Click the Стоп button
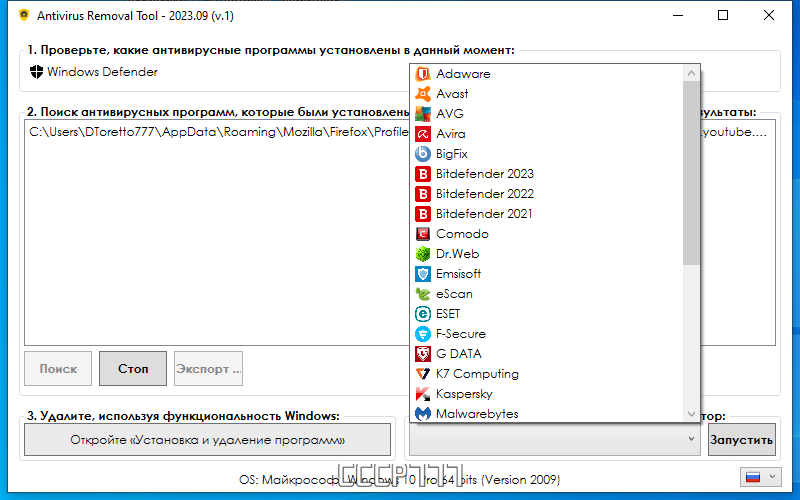 click(133, 368)
